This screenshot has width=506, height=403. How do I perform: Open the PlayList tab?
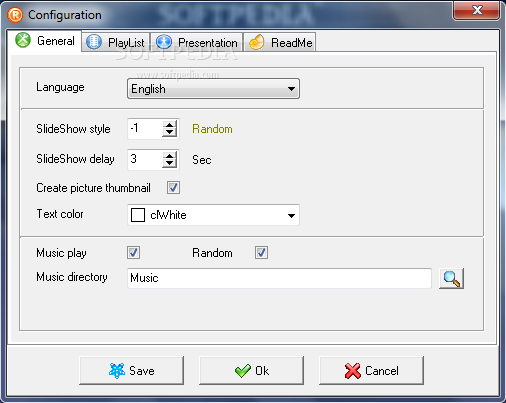116,42
